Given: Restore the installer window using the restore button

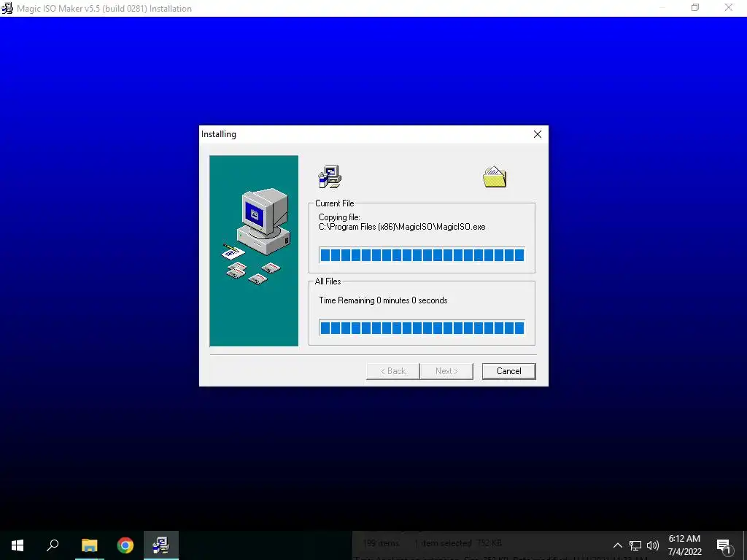Looking at the screenshot, I should click(x=695, y=7).
